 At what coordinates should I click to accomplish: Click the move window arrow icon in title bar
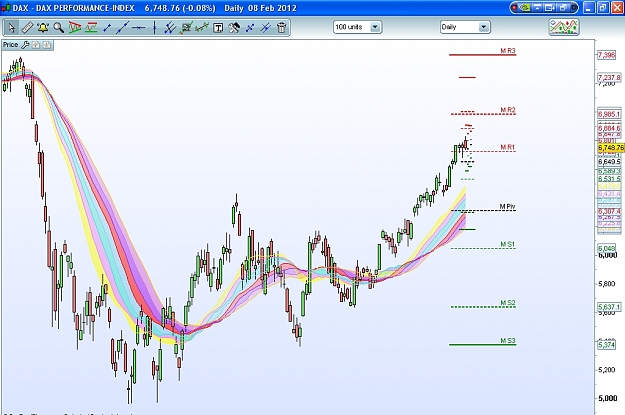click(550, 8)
